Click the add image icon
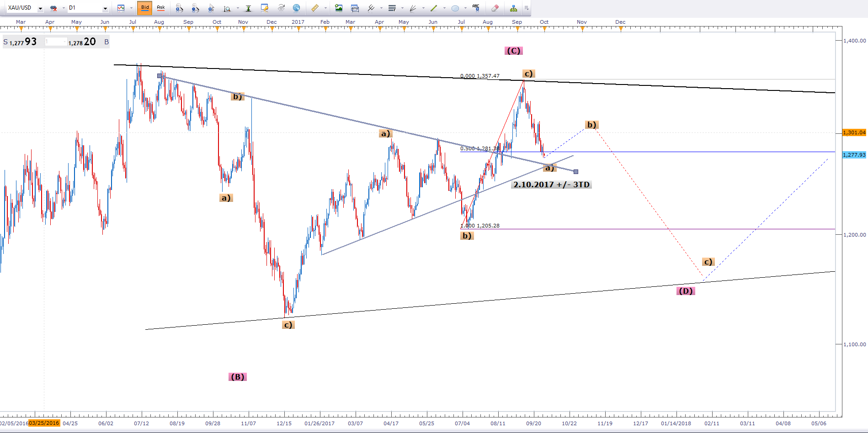Viewport: 868px width, 433px height. tap(339, 8)
